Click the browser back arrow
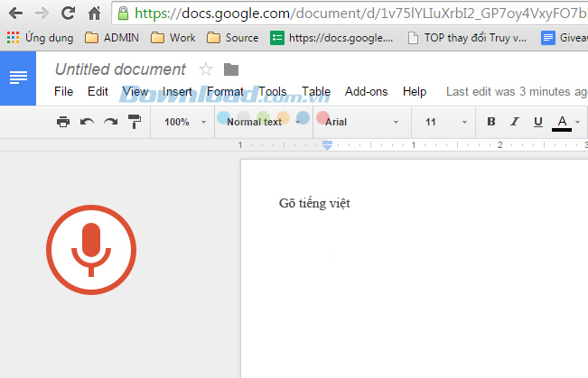The height and width of the screenshot is (378, 588). [x=15, y=14]
